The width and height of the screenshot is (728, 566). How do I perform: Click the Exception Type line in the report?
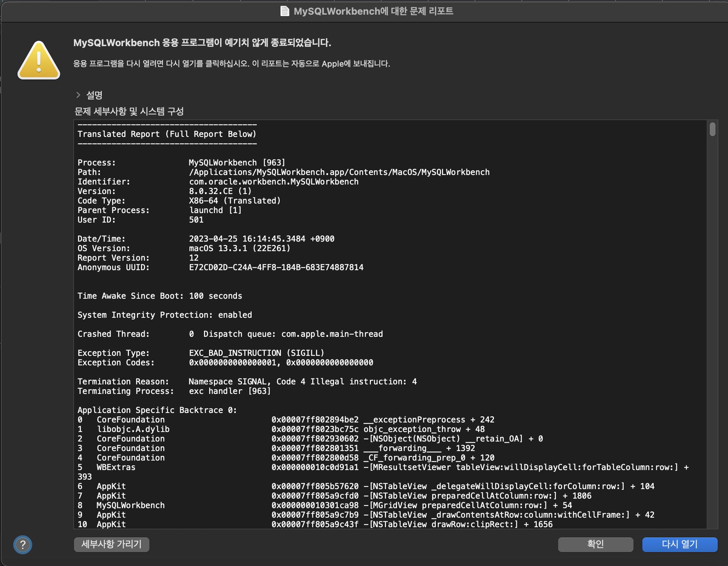pyautogui.click(x=201, y=353)
